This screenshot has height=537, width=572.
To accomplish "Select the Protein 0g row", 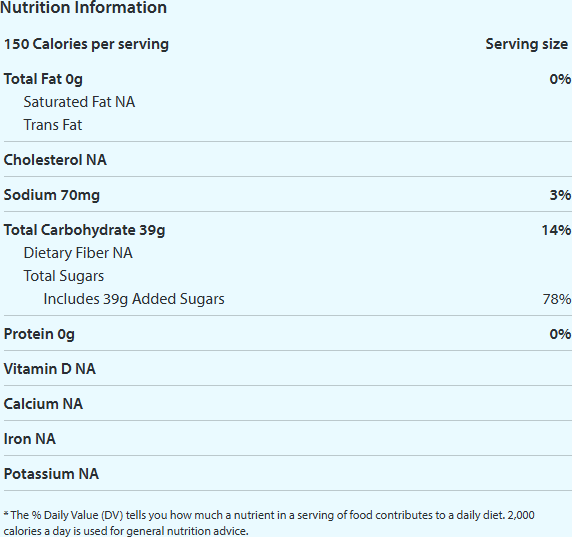I will (x=287, y=334).
